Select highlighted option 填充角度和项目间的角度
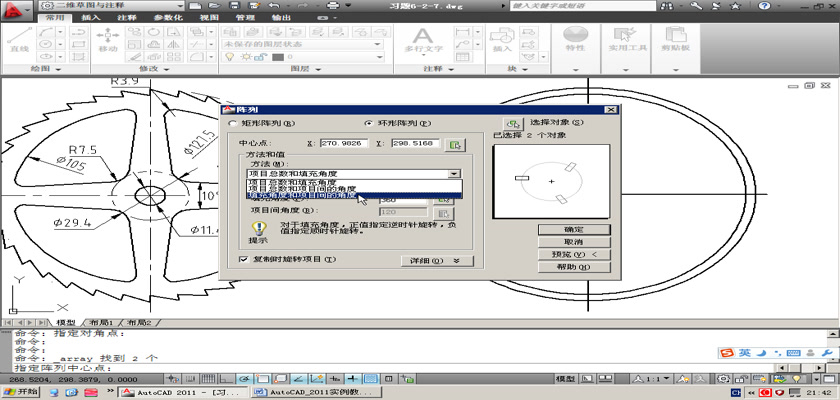840x400 pixels. coord(354,195)
